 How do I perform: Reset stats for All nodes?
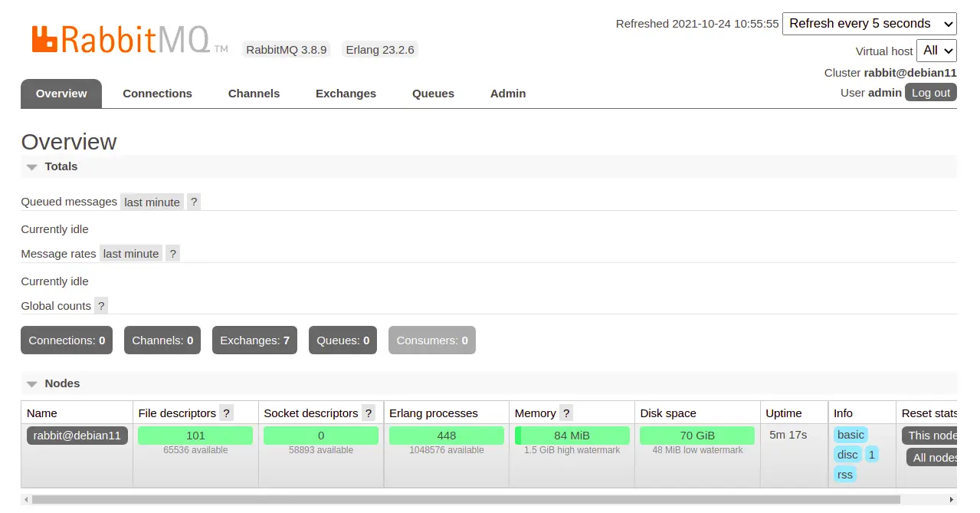932,458
